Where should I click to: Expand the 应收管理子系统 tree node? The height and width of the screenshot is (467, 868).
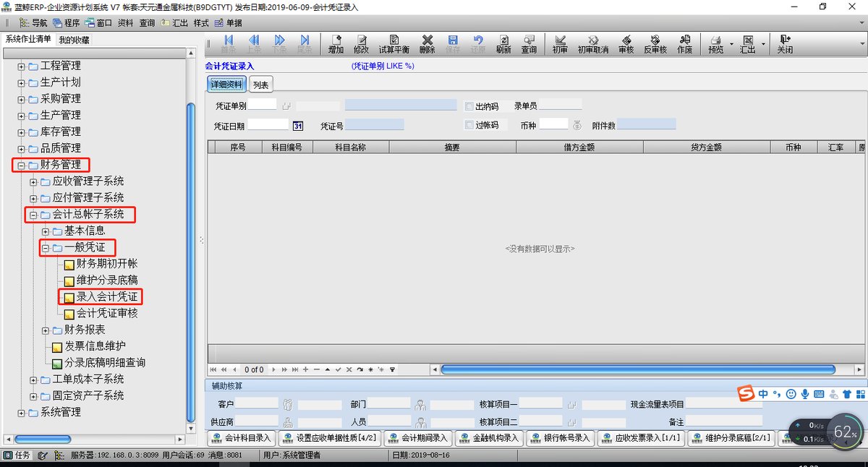pos(33,181)
